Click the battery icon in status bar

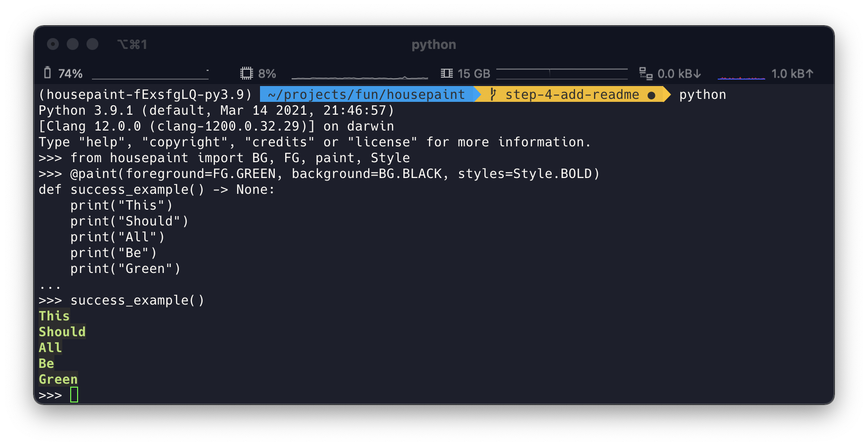pos(47,73)
